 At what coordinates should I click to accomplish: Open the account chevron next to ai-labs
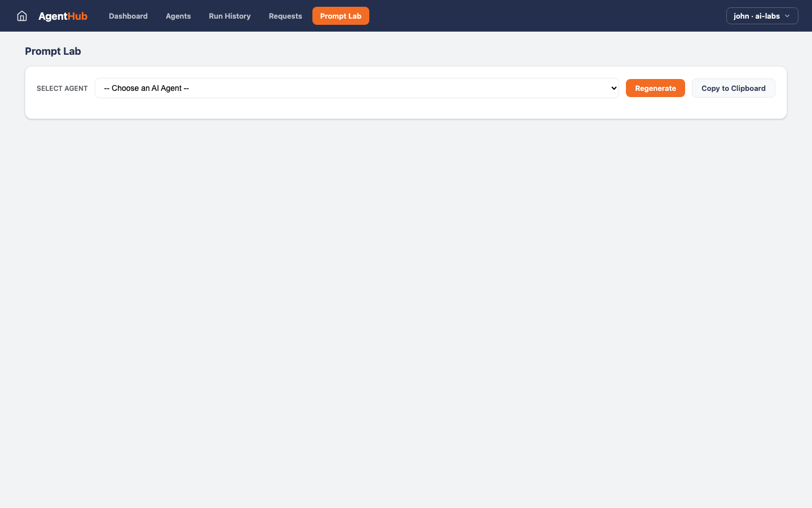point(787,16)
